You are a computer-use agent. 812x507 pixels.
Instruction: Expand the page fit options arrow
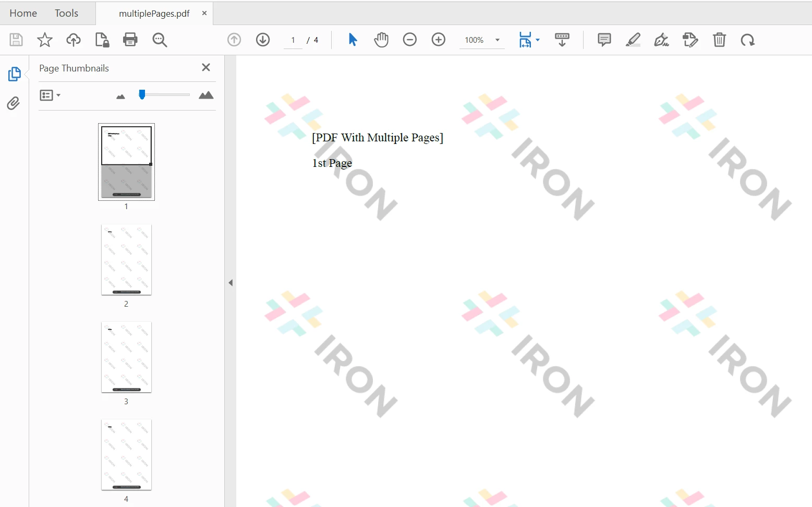(538, 40)
